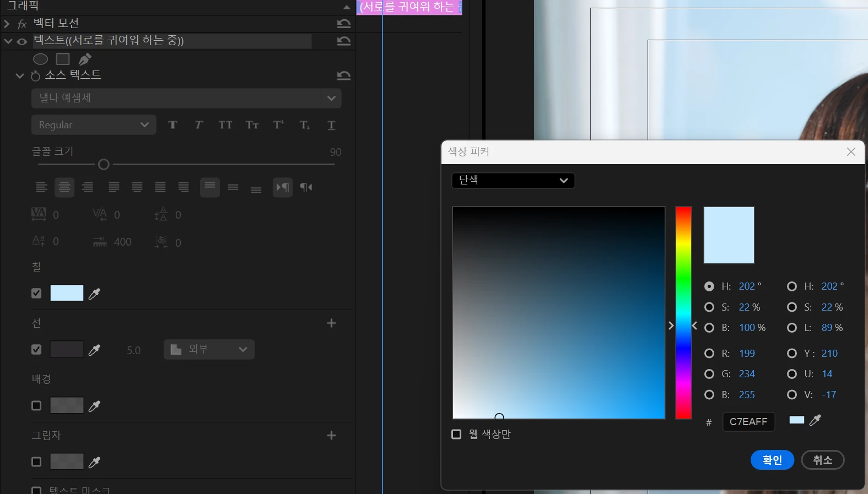Collapse the 그래픽 panel section arrow
Image resolution: width=868 pixels, height=494 pixels.
coord(347,7)
